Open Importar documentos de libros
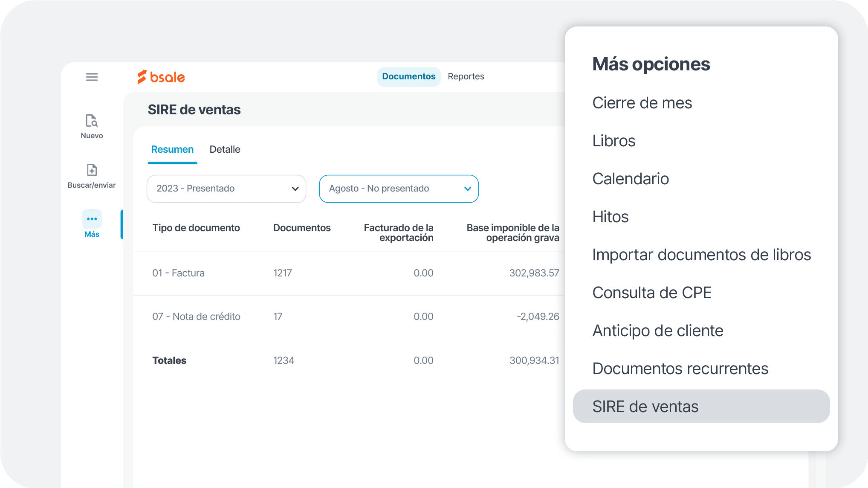 [x=702, y=255]
